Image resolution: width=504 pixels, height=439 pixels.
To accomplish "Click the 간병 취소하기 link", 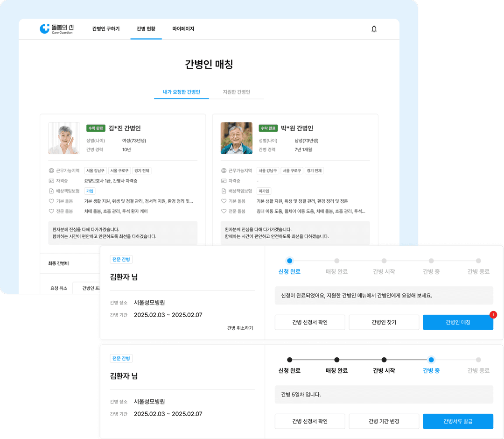I will (240, 328).
